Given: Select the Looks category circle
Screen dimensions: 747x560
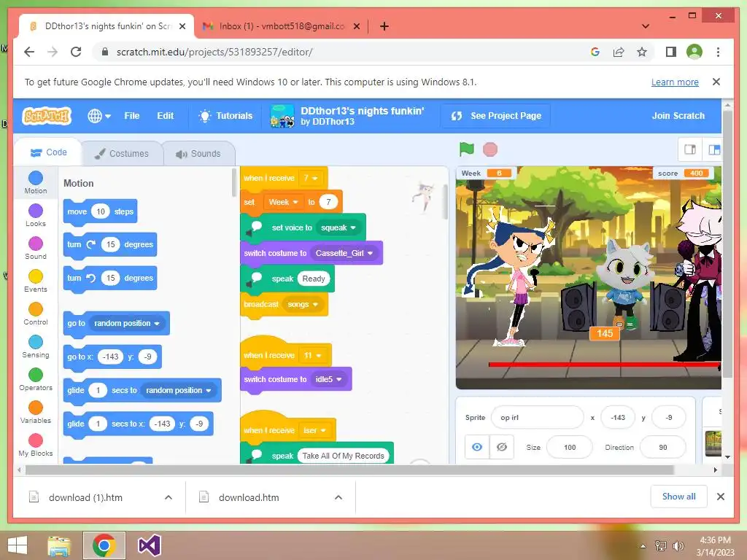Looking at the screenshot, I should 36,211.
